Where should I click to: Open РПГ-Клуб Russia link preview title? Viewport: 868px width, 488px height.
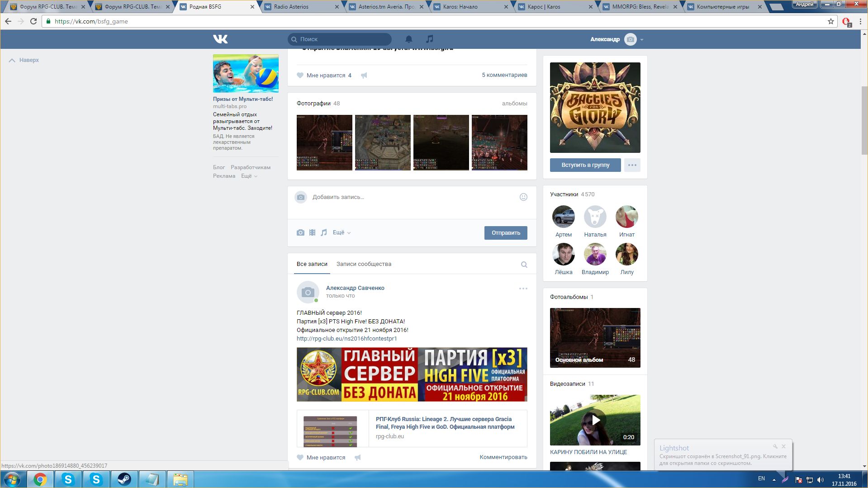pyautogui.click(x=445, y=423)
